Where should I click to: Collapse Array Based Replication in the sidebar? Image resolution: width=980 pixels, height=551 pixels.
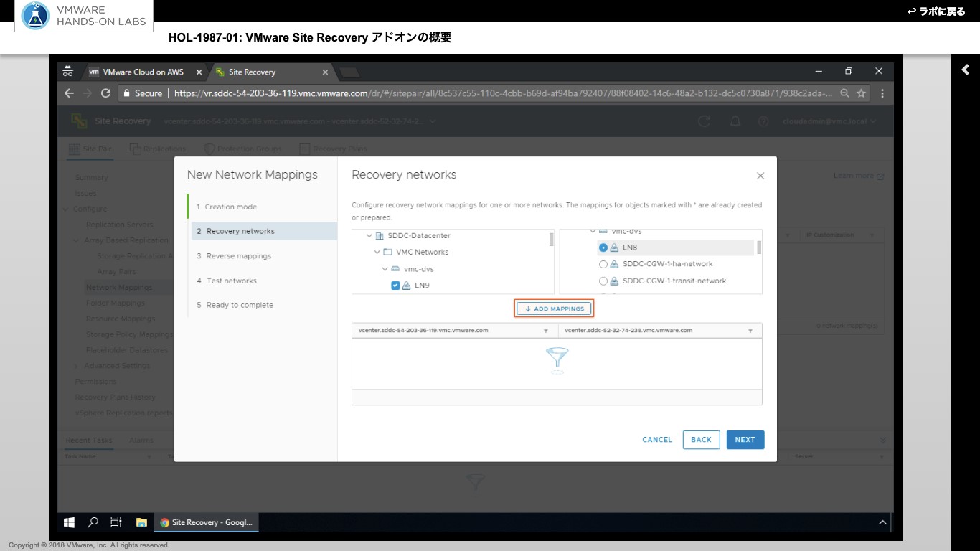(77, 240)
